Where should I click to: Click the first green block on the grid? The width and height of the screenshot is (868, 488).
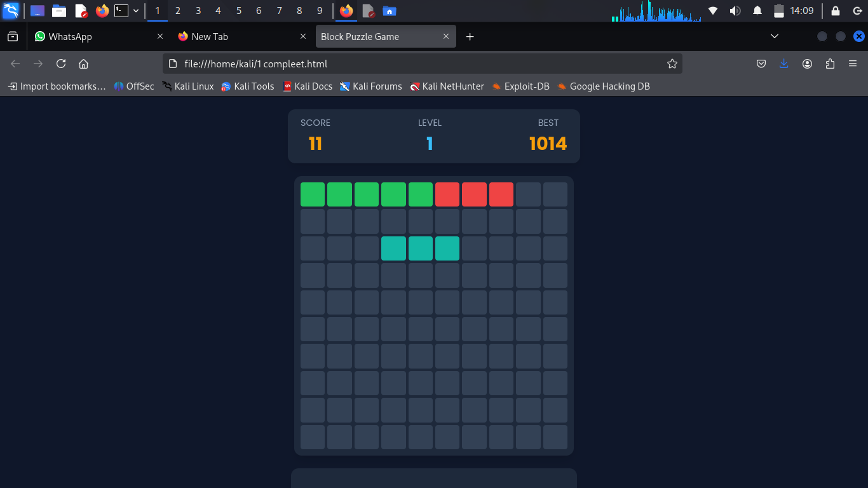pyautogui.click(x=313, y=194)
